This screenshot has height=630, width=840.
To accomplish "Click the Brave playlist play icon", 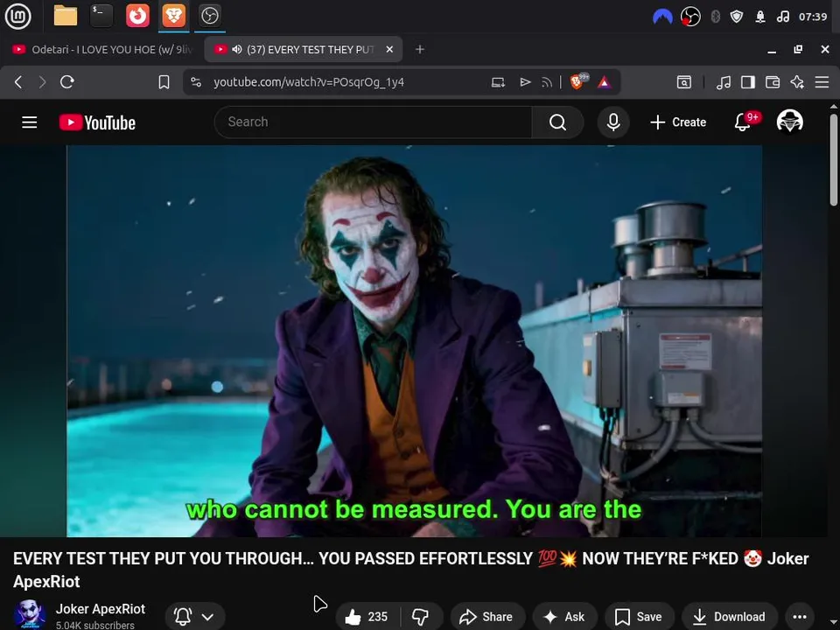I will (x=525, y=82).
